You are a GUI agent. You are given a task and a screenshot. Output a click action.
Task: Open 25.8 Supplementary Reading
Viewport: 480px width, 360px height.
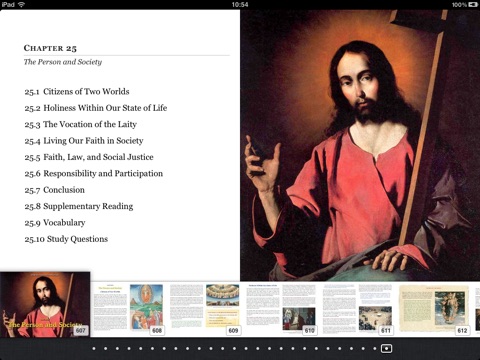pos(79,206)
